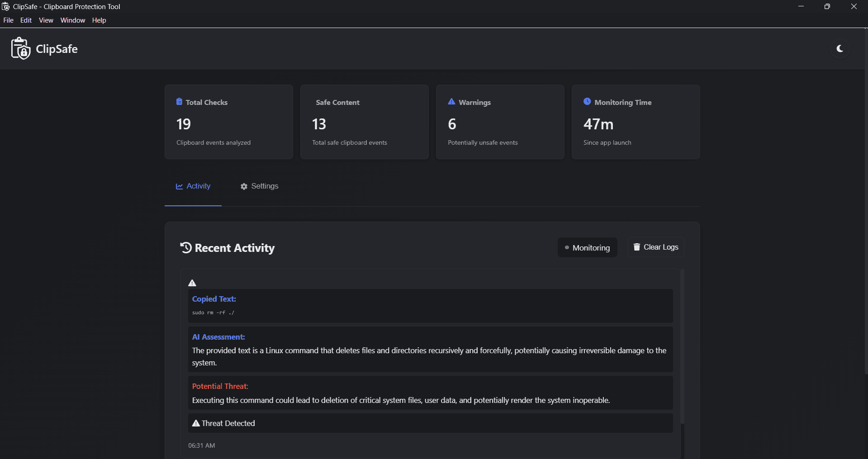Click the Recent Activity history icon
The image size is (868, 459).
(186, 247)
